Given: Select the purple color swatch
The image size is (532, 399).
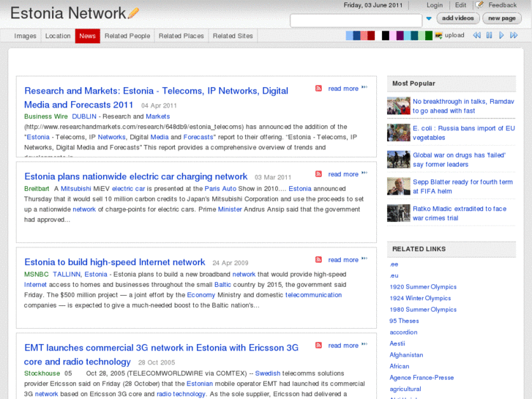Looking at the screenshot, I should (400, 36).
